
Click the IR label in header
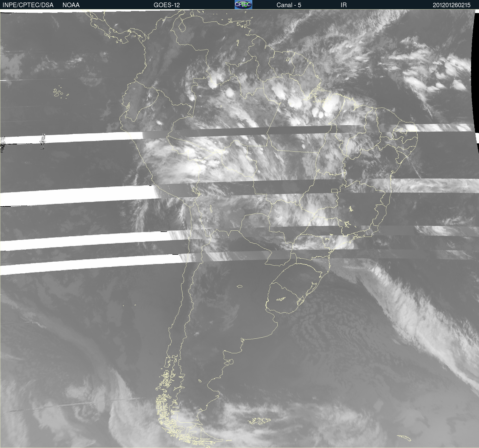(x=343, y=5)
